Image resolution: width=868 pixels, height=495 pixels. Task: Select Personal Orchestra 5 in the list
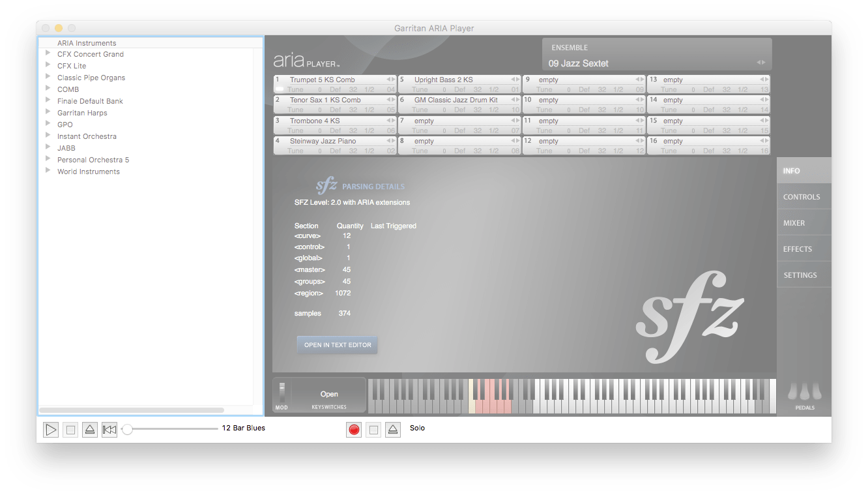[146, 160]
